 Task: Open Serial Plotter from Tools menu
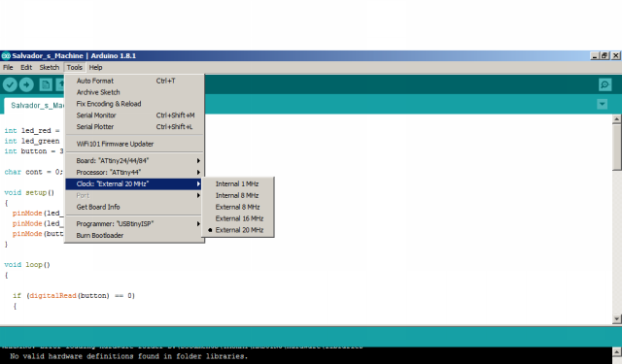pyautogui.click(x=134, y=127)
